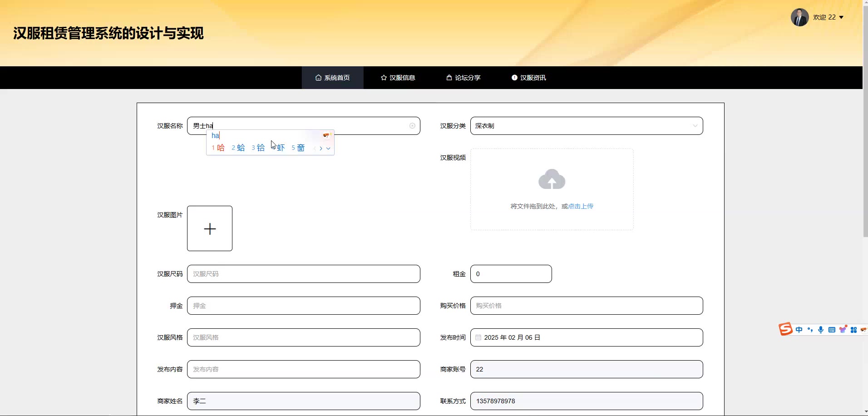Open the 汉服信息 navigation tab

click(398, 78)
